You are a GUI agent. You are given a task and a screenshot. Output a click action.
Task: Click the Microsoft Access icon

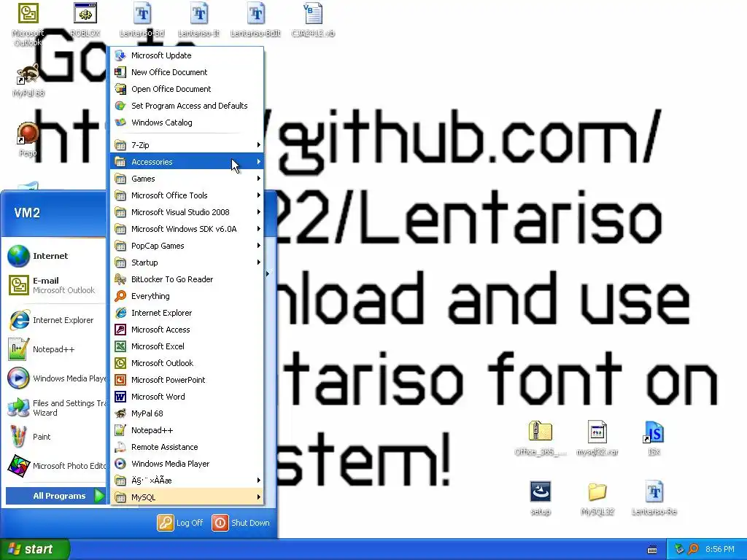pos(120,330)
